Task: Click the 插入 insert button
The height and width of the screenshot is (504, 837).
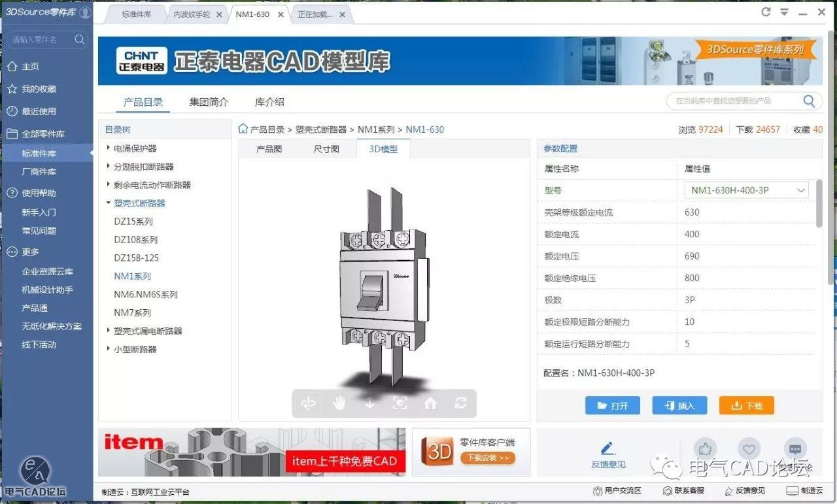Action: tap(679, 405)
